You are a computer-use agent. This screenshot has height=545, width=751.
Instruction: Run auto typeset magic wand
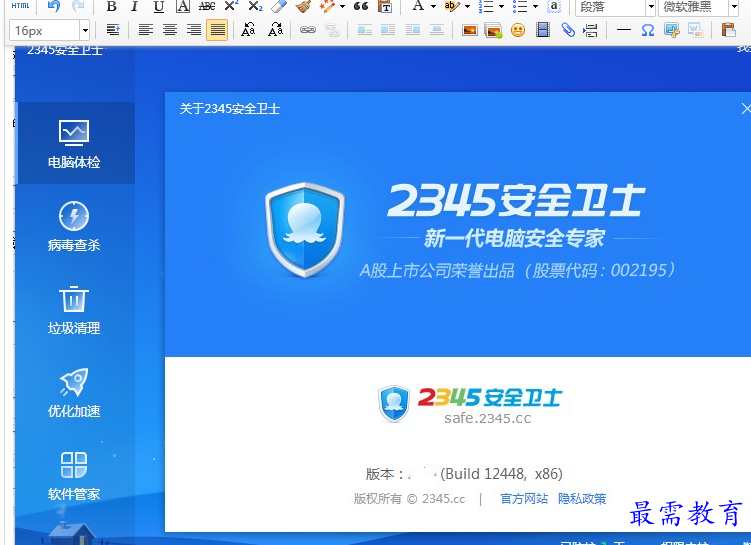tap(327, 6)
